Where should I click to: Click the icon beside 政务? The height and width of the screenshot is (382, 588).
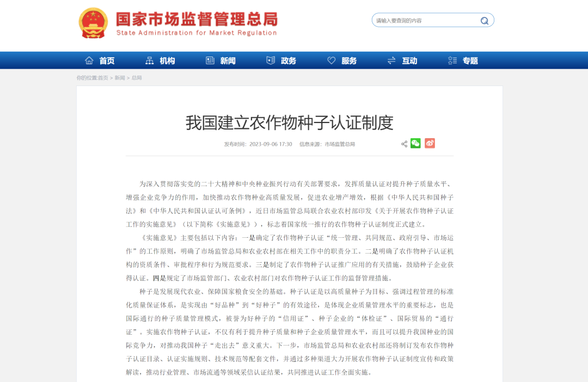click(x=271, y=60)
